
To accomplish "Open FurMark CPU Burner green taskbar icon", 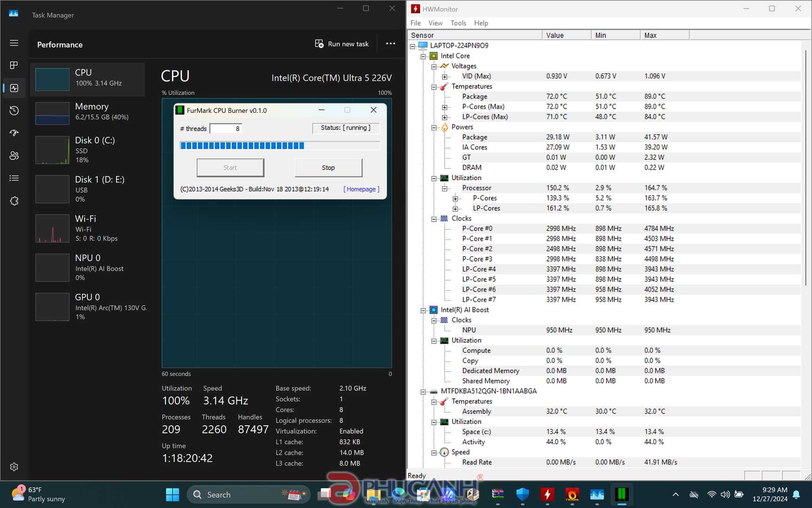I will 622,495.
